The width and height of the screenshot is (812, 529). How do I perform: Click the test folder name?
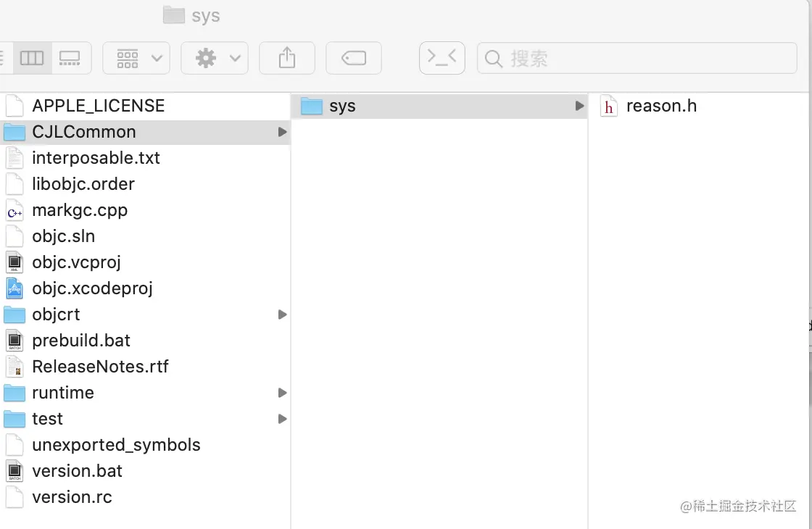[47, 418]
